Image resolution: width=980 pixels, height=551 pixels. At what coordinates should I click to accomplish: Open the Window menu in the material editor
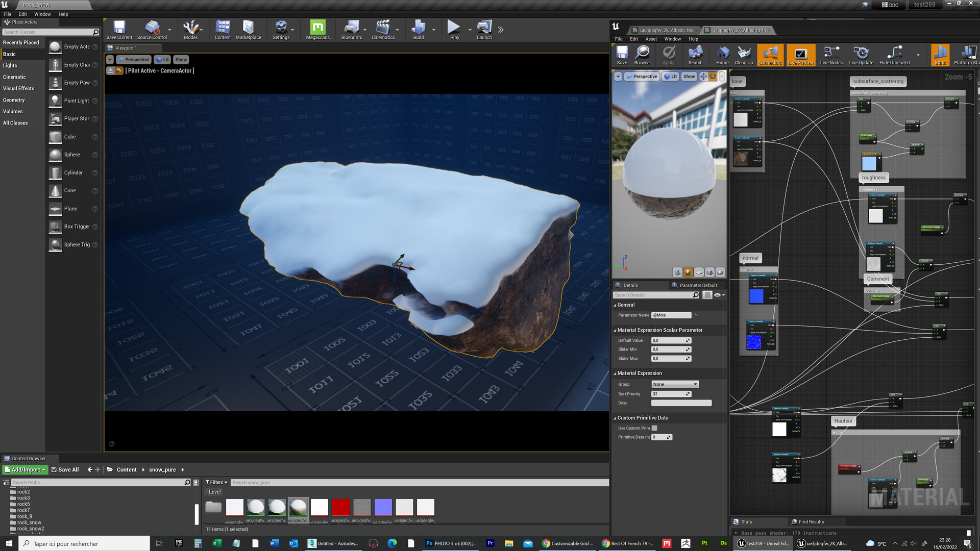click(672, 39)
